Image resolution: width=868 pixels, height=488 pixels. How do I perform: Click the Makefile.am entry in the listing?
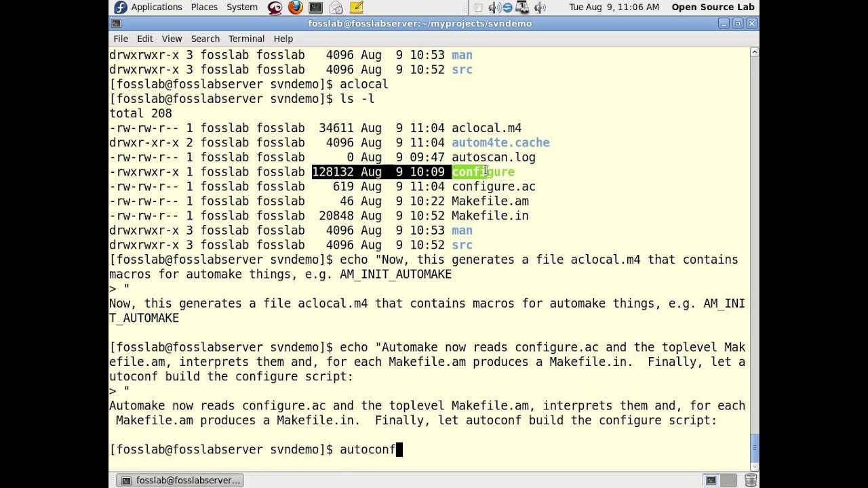[x=490, y=201]
